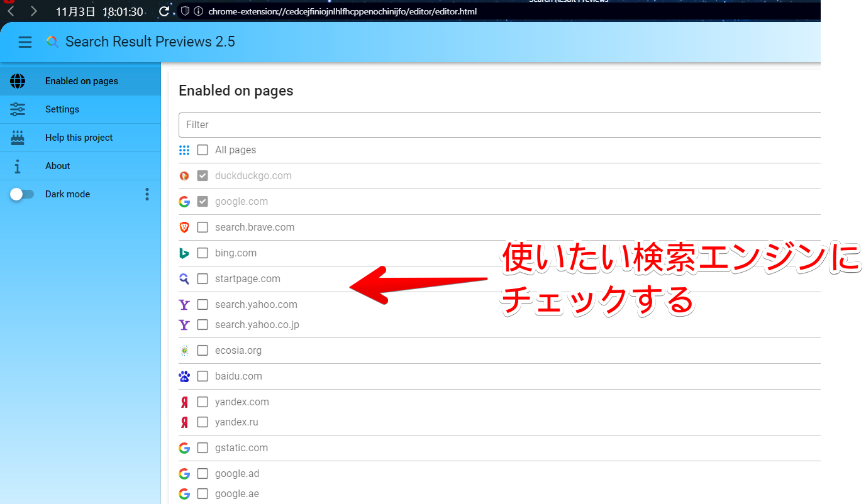The image size is (866, 504).
Task: Check the startpage.com checkbox
Action: coord(203,279)
